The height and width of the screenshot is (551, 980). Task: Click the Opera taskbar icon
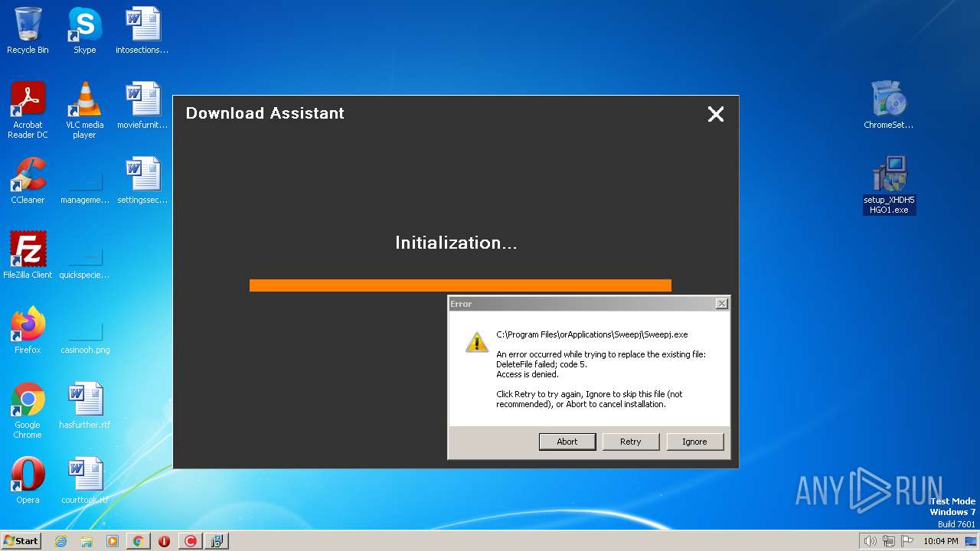[165, 541]
